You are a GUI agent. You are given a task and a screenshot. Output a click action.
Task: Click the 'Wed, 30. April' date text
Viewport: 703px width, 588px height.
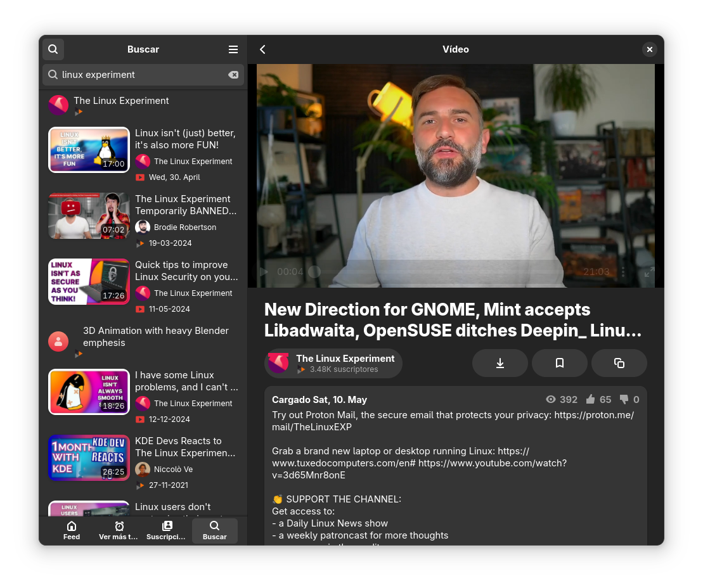(174, 177)
